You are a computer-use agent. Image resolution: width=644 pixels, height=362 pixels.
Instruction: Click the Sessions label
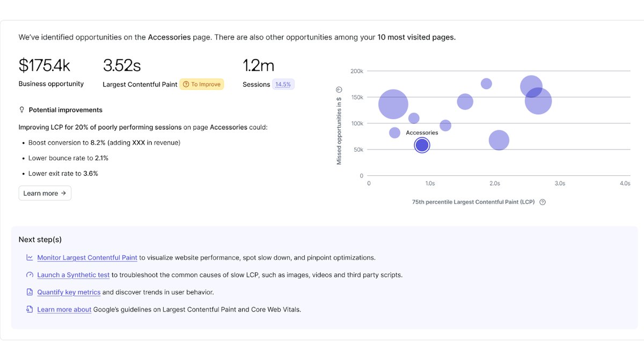pos(257,84)
